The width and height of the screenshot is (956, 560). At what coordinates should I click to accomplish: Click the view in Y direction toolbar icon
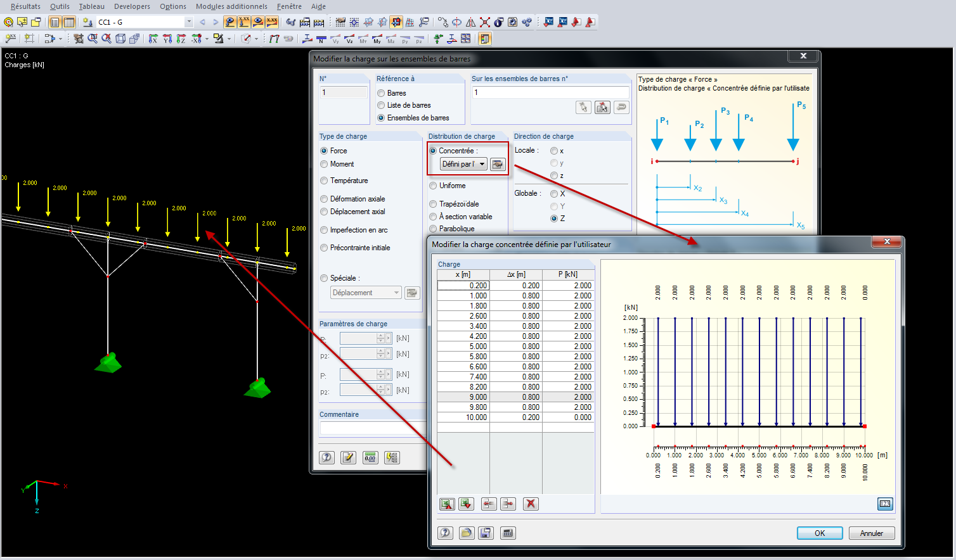(167, 39)
